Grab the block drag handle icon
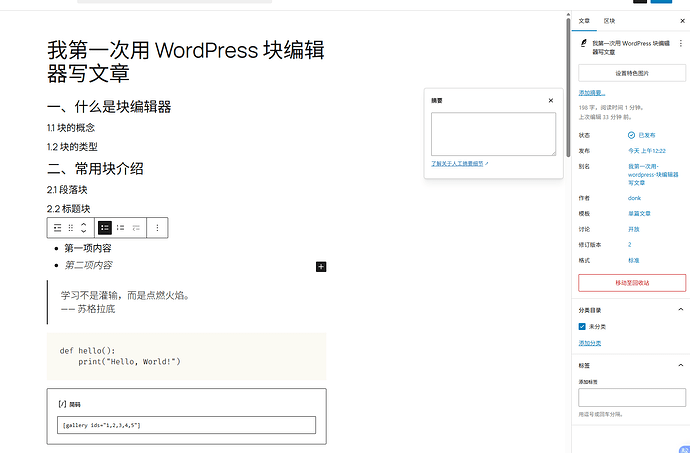Image resolution: width=690 pixels, height=453 pixels. pyautogui.click(x=70, y=228)
